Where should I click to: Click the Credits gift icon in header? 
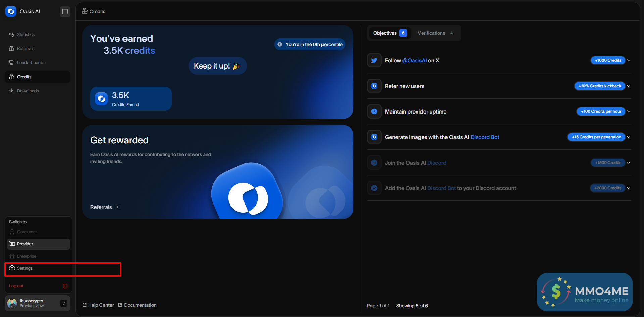[85, 11]
